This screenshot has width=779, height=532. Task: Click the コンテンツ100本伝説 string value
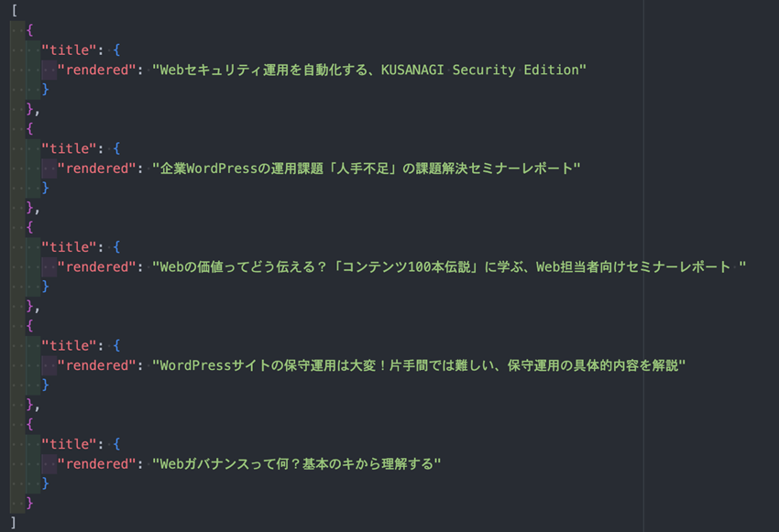pyautogui.click(x=449, y=267)
